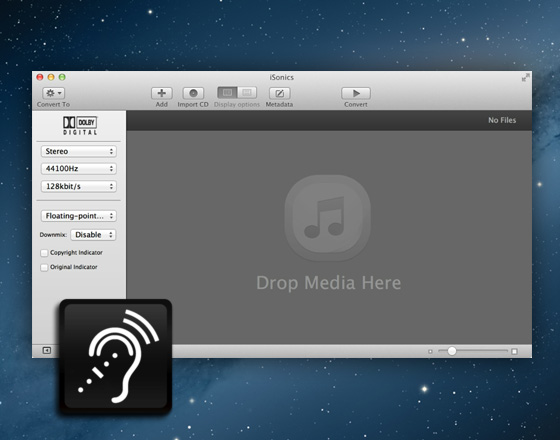560x440 pixels.
Task: Select the right Display options view
Action: point(247,93)
